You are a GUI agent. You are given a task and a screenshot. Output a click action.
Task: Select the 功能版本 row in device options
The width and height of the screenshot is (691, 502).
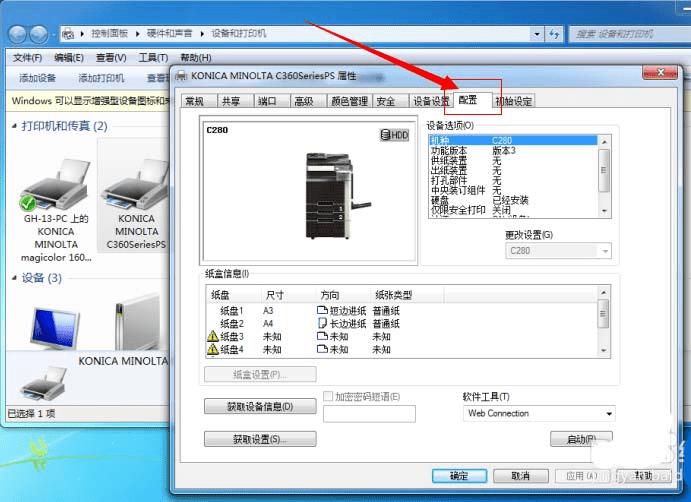[513, 150]
